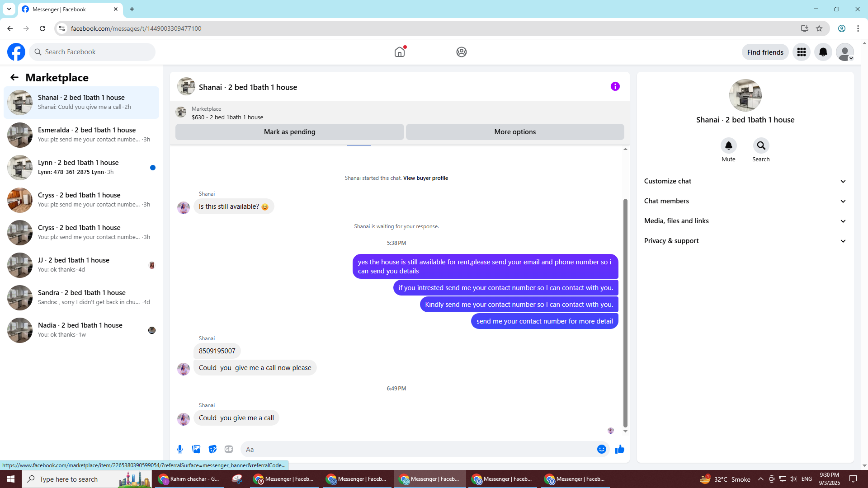Click the chat scrollbar thumb
The image size is (868, 488).
(625, 313)
